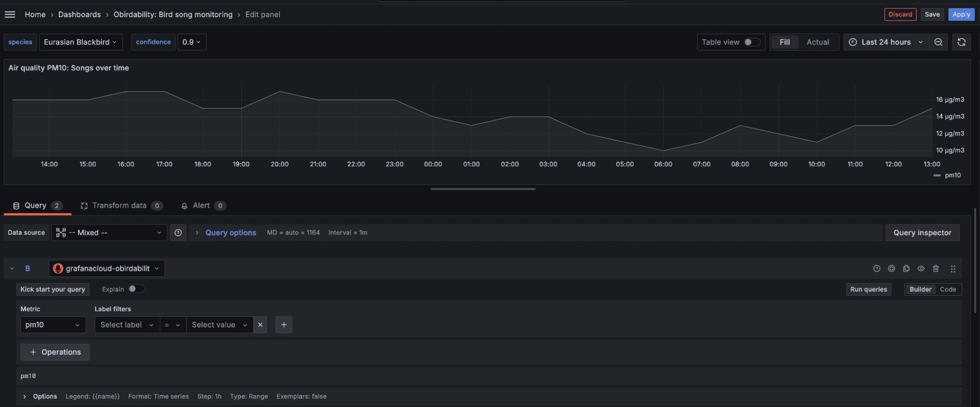Go to Home breadcrumb
Viewport: 980px width, 407px height.
(35, 15)
